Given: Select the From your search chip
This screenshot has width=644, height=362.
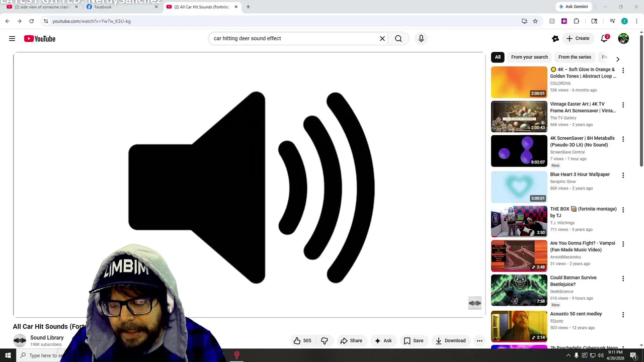Looking at the screenshot, I should 529,57.
